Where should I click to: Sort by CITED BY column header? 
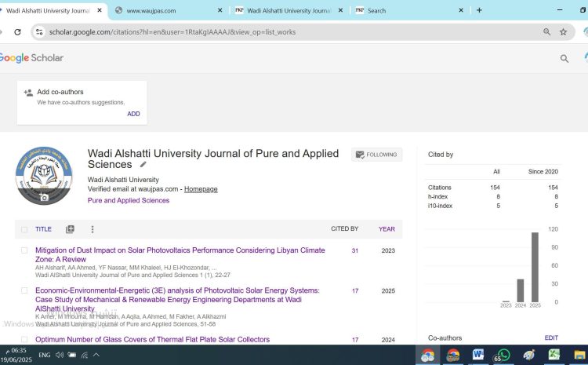pyautogui.click(x=345, y=228)
